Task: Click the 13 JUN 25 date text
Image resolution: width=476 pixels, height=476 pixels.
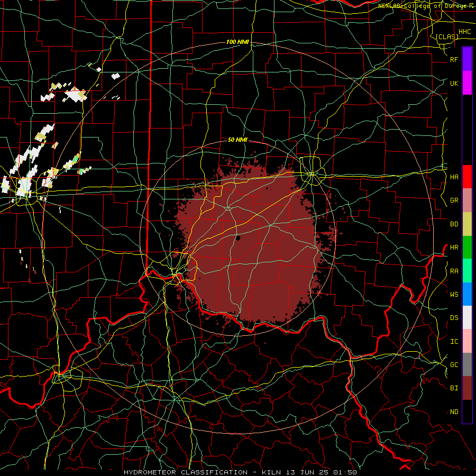Action: tap(307, 472)
